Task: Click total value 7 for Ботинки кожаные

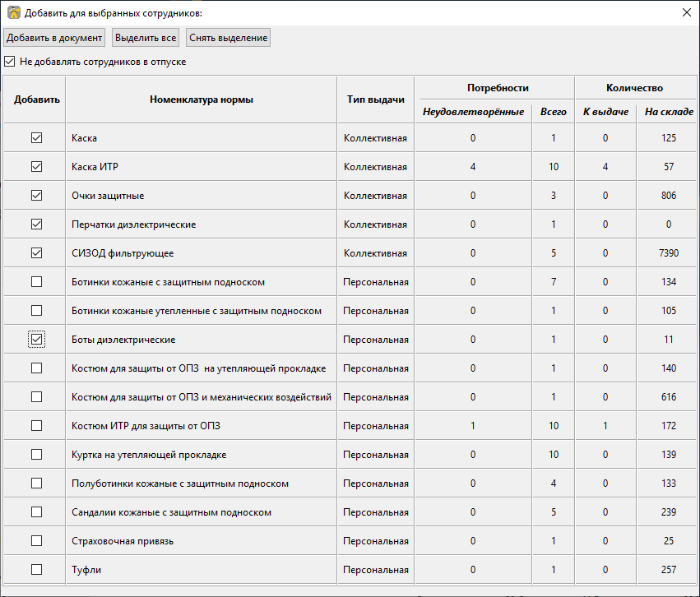Action: [553, 281]
